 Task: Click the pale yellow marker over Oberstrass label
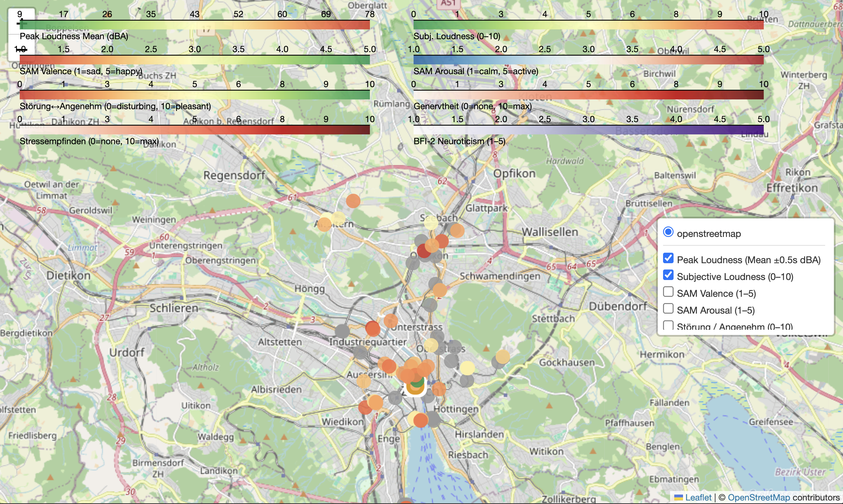tap(431, 345)
